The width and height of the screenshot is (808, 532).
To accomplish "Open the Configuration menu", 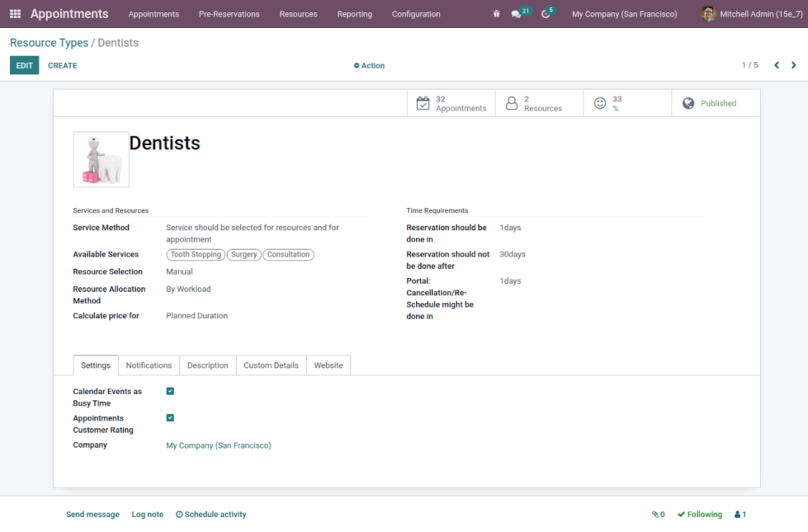I will (x=415, y=14).
